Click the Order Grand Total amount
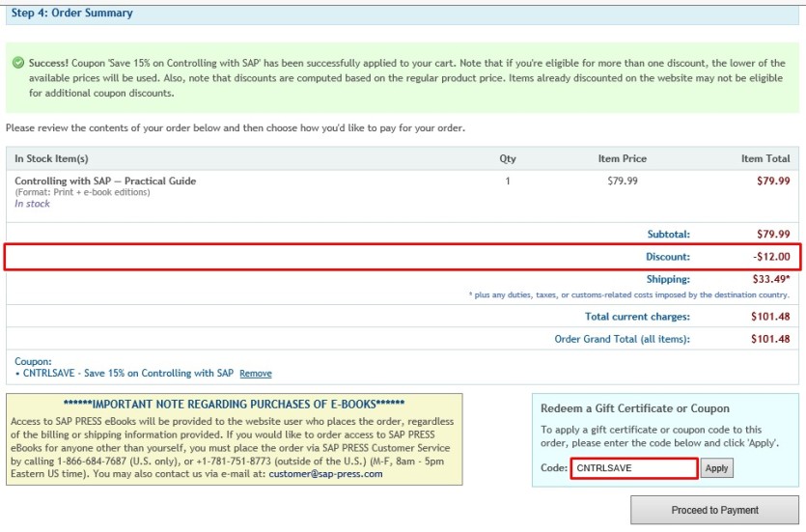Screen dimensions: 806x532 coord(770,339)
